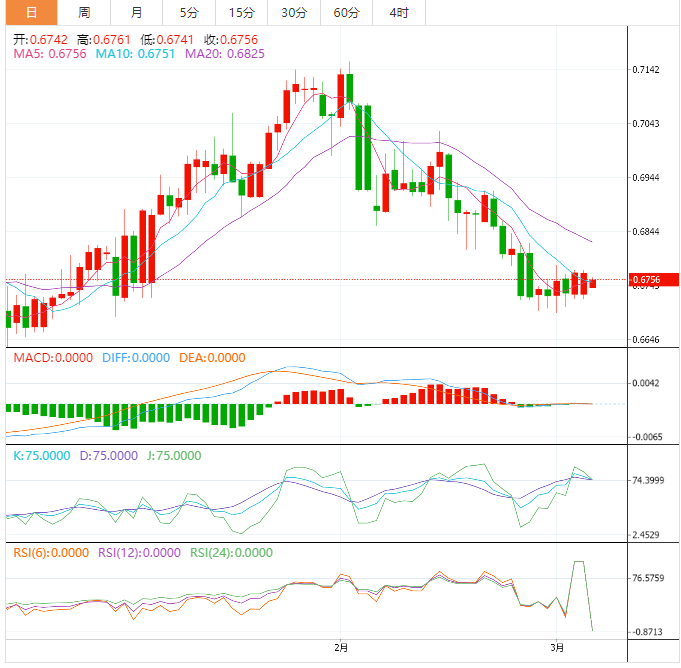
Task: Click the 2月 date marker on the time axis
Action: click(x=342, y=649)
